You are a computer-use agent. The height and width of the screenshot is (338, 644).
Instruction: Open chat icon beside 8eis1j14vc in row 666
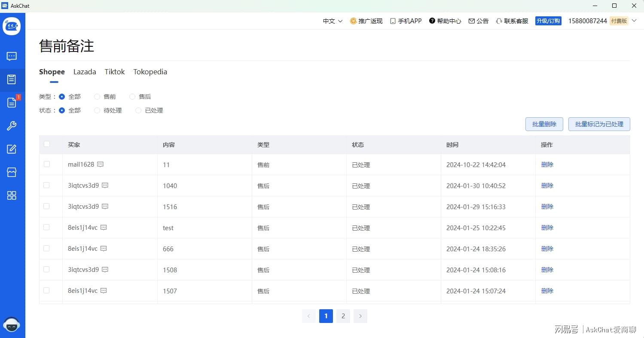coord(104,249)
